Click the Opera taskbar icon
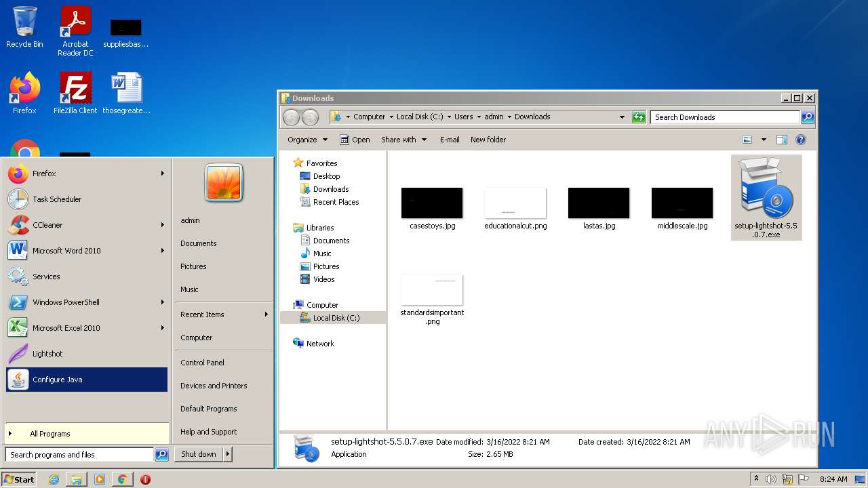Viewport: 868px width, 488px height. coord(145,479)
